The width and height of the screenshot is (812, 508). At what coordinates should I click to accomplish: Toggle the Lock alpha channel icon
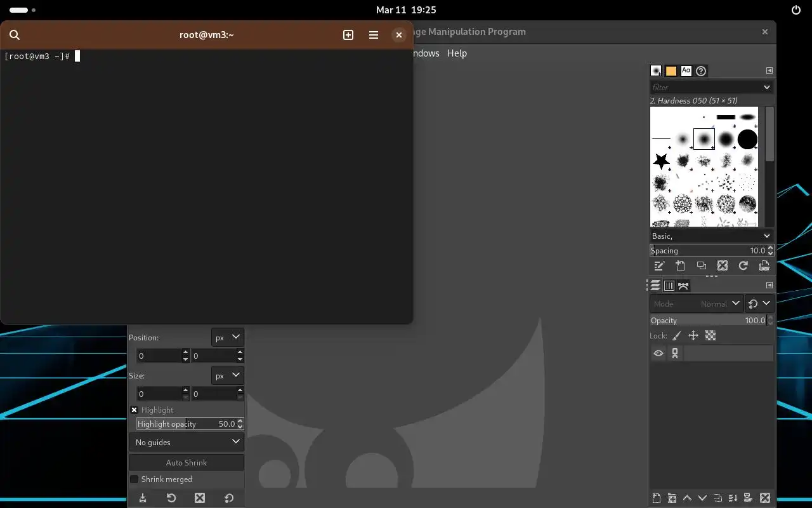710,336
